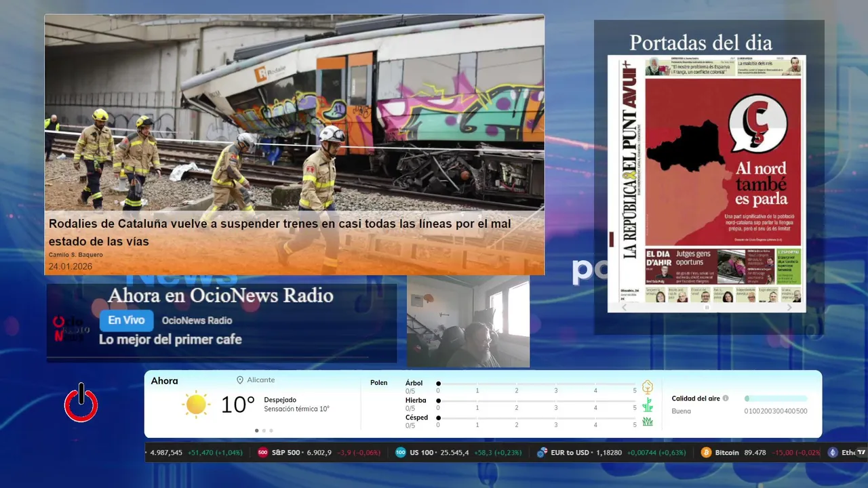The height and width of the screenshot is (488, 868).
Task: Click the Bitcoin price 89.478
Action: [755, 453]
